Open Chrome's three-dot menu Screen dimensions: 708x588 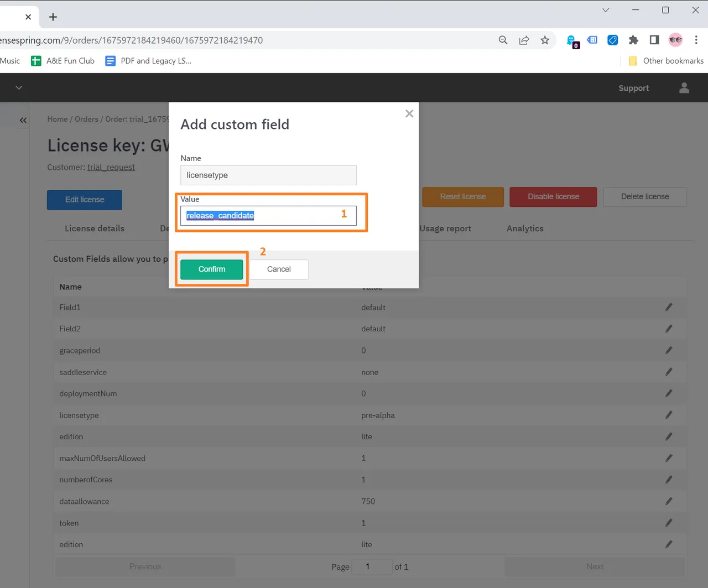point(696,40)
